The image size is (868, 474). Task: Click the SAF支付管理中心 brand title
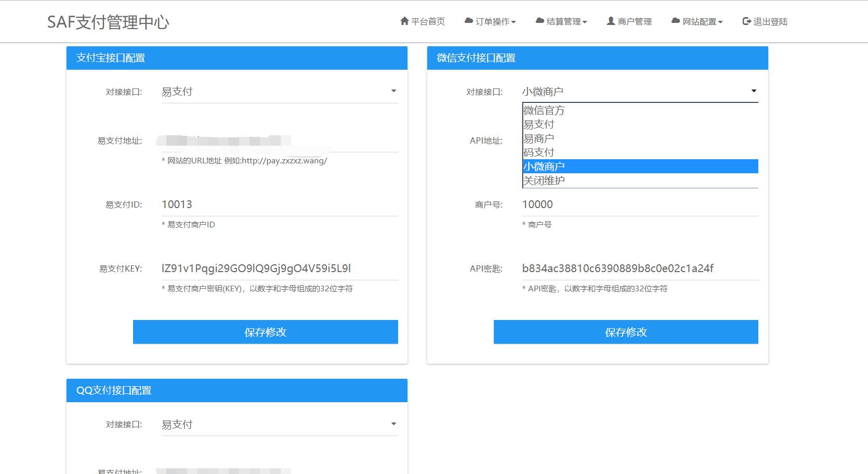pos(108,22)
